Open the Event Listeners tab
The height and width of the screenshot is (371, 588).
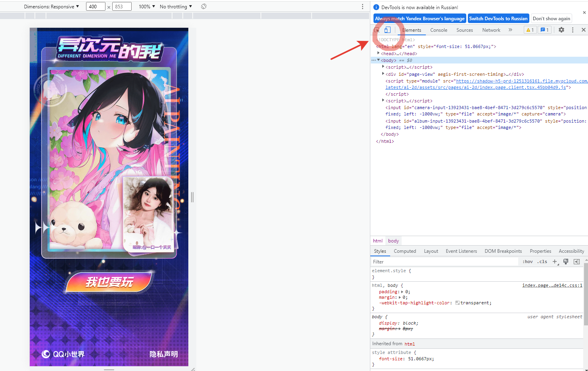coord(461,251)
